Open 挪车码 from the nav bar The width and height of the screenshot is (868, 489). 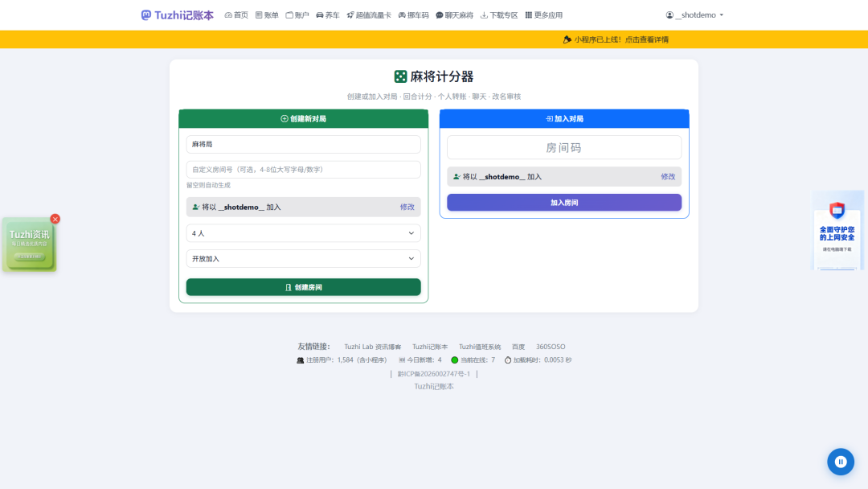coord(414,15)
